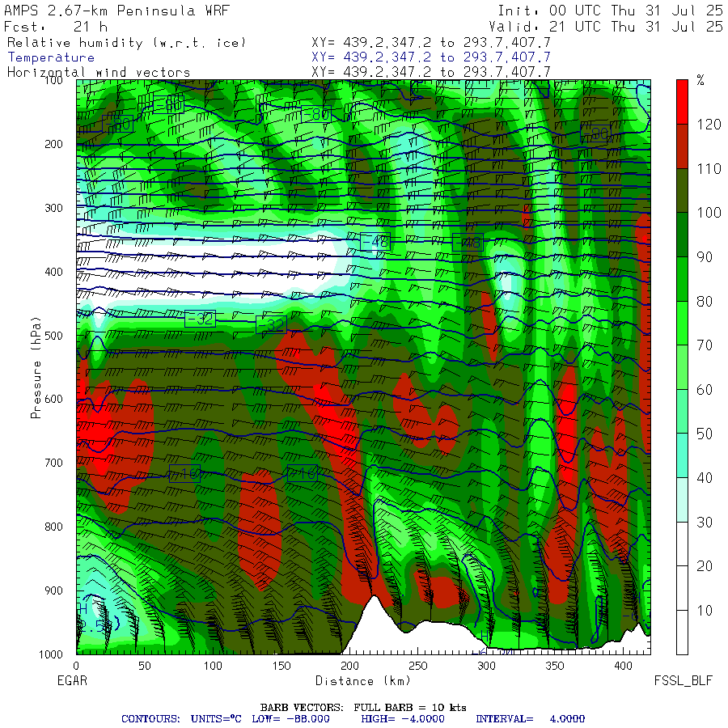Select the 'Relative humidity (w.r.t. ice)' label

(x=126, y=43)
